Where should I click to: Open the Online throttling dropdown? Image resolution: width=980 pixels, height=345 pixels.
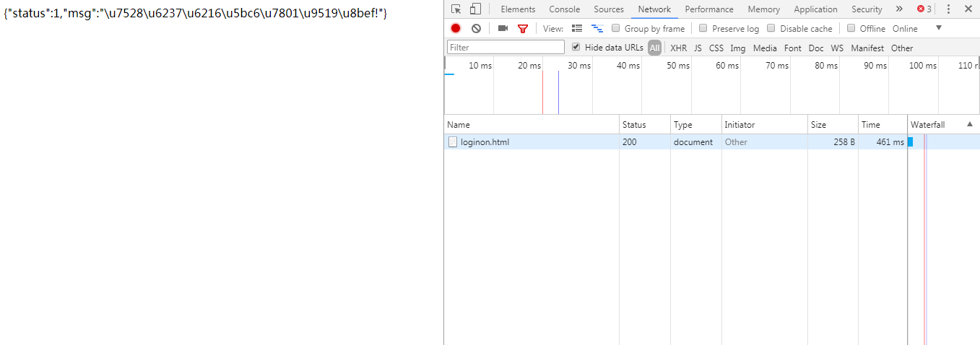point(938,28)
